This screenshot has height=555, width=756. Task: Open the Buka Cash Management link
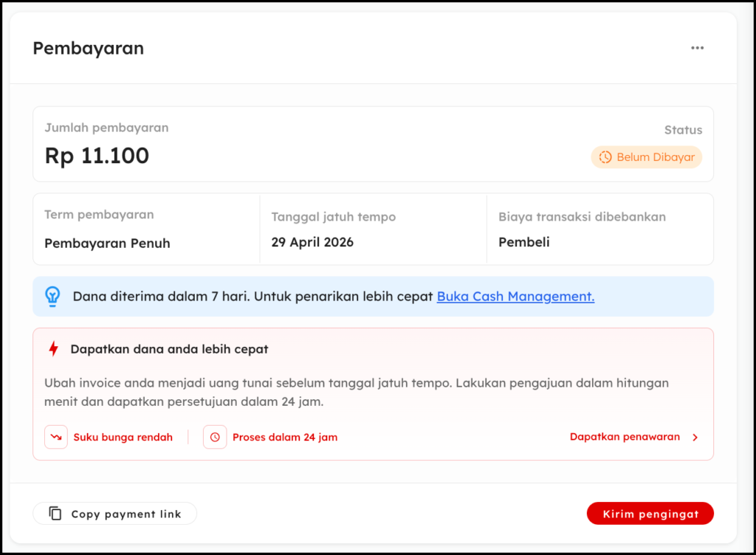tap(515, 297)
